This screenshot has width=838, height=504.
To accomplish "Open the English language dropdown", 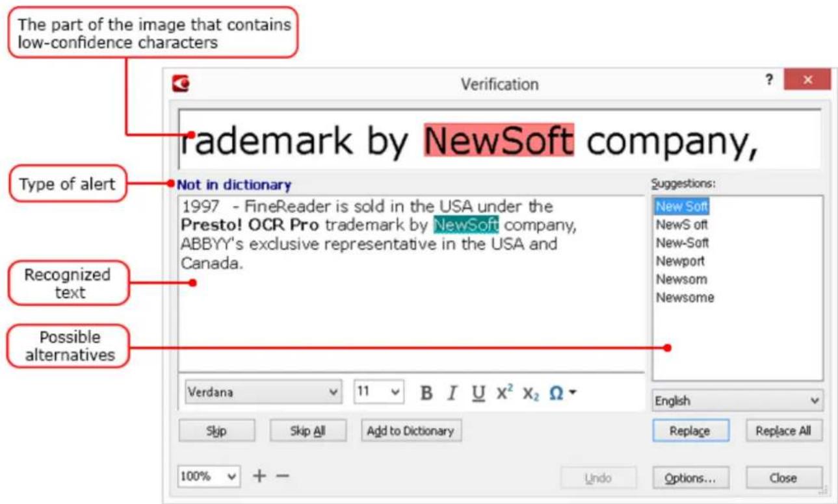I will [x=737, y=401].
